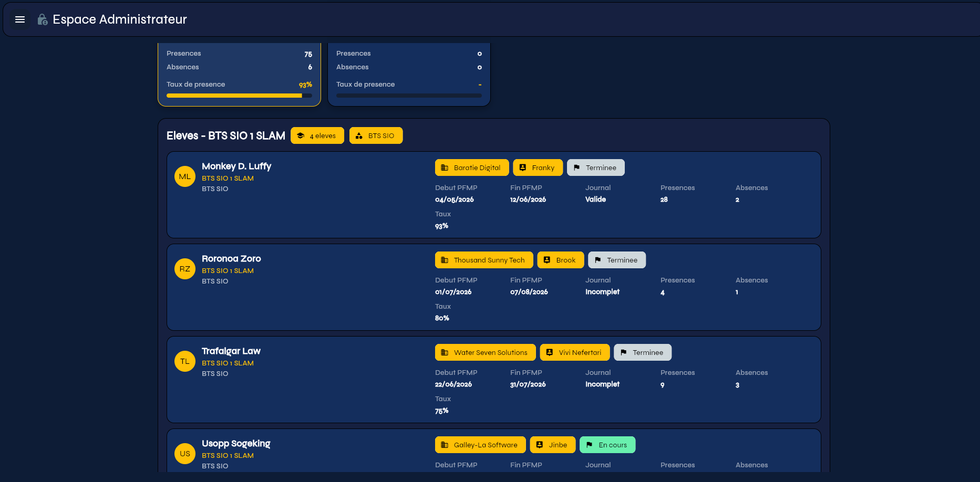
Task: Click BTS SIO 1 SLAM under Zoro
Action: 228,271
